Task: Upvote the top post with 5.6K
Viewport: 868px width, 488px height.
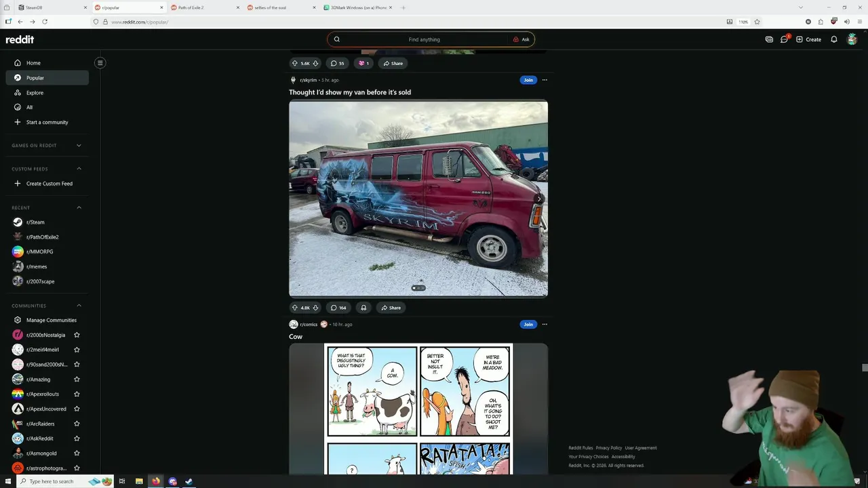Action: point(295,63)
